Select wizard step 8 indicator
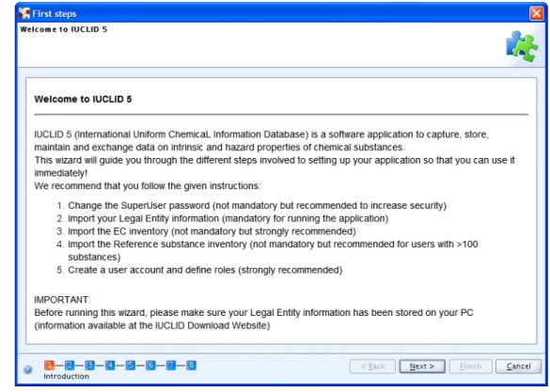The width and height of the screenshot is (550, 392). click(191, 366)
